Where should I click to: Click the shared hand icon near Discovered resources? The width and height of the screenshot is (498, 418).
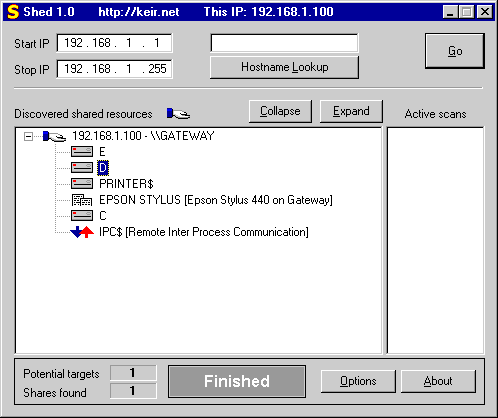(178, 113)
